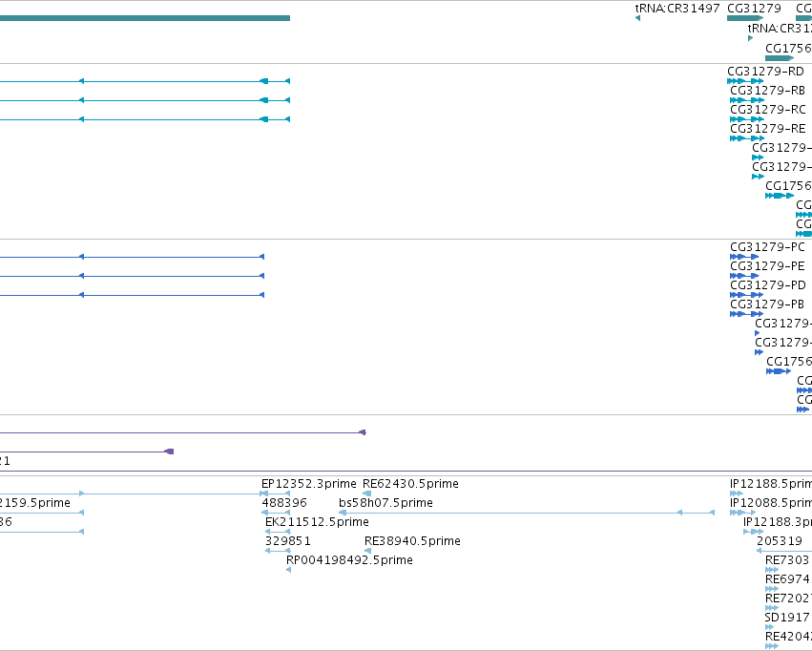812x651 pixels.
Task: Click the long teal gene bar
Action: point(145,18)
